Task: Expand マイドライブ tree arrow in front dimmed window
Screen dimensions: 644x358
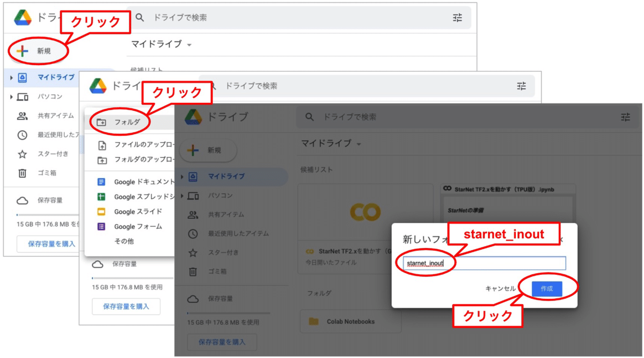Action: coord(182,177)
